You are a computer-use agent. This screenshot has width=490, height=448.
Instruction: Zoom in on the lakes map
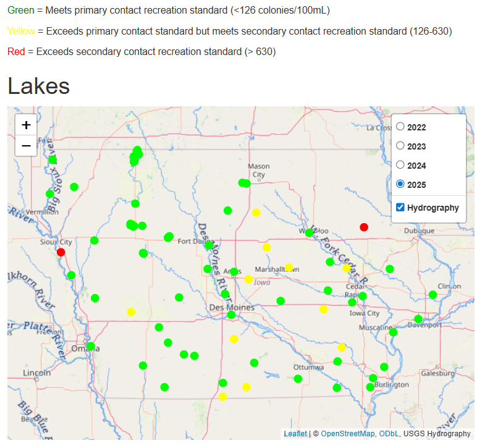coord(26,125)
